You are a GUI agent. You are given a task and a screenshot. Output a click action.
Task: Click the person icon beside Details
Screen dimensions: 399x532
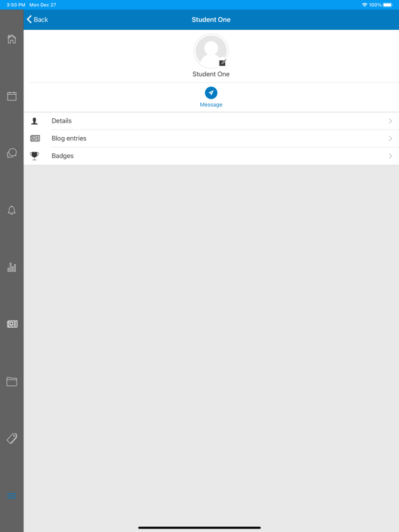pos(34,121)
